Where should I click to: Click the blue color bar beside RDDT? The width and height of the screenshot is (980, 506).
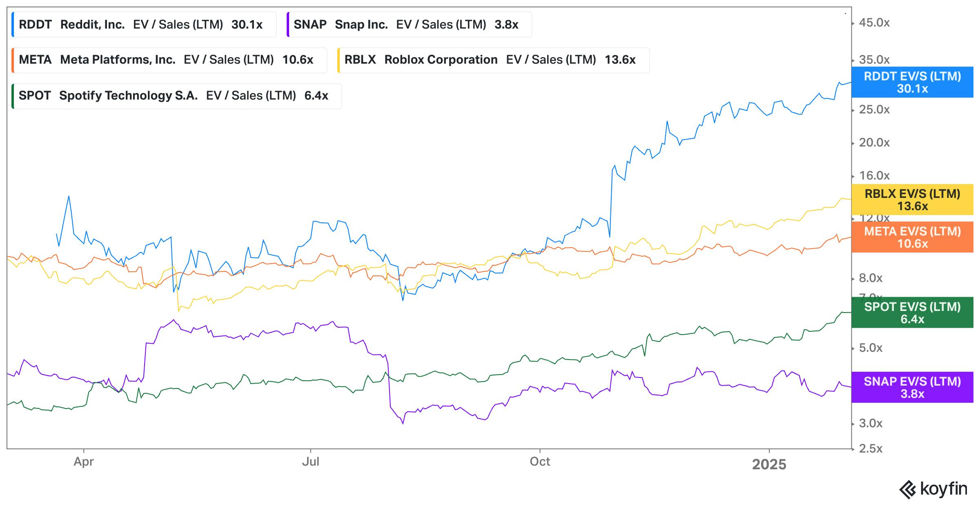point(13,25)
